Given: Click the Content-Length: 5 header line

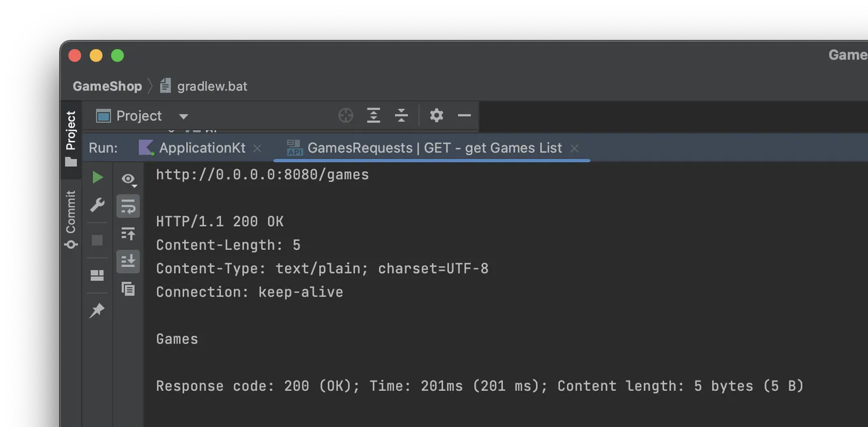Looking at the screenshot, I should pos(228,245).
